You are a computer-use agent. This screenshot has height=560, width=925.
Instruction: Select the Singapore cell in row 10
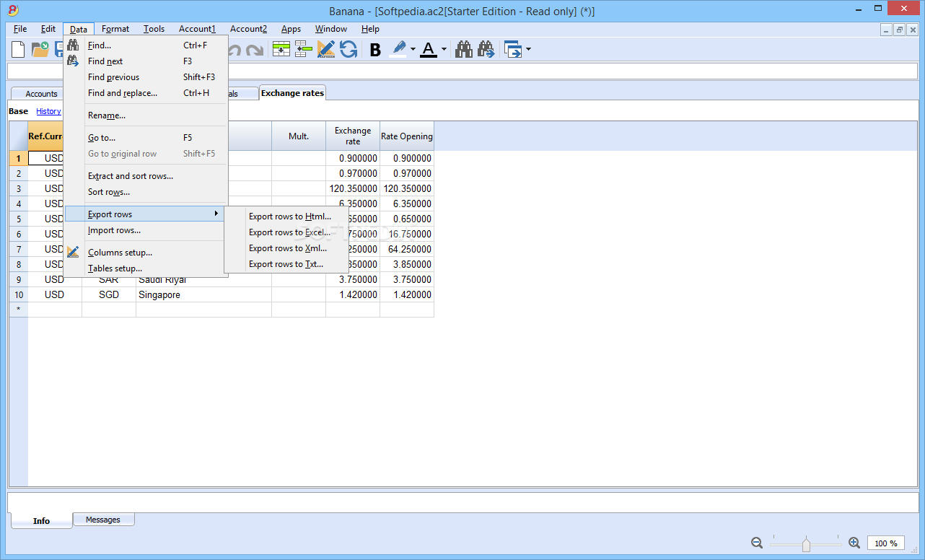click(x=203, y=294)
